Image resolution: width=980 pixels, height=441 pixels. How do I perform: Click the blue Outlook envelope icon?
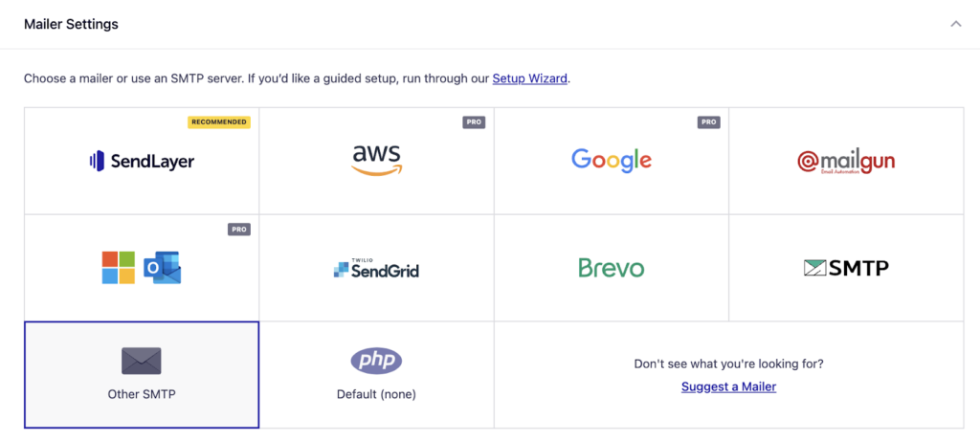(163, 268)
